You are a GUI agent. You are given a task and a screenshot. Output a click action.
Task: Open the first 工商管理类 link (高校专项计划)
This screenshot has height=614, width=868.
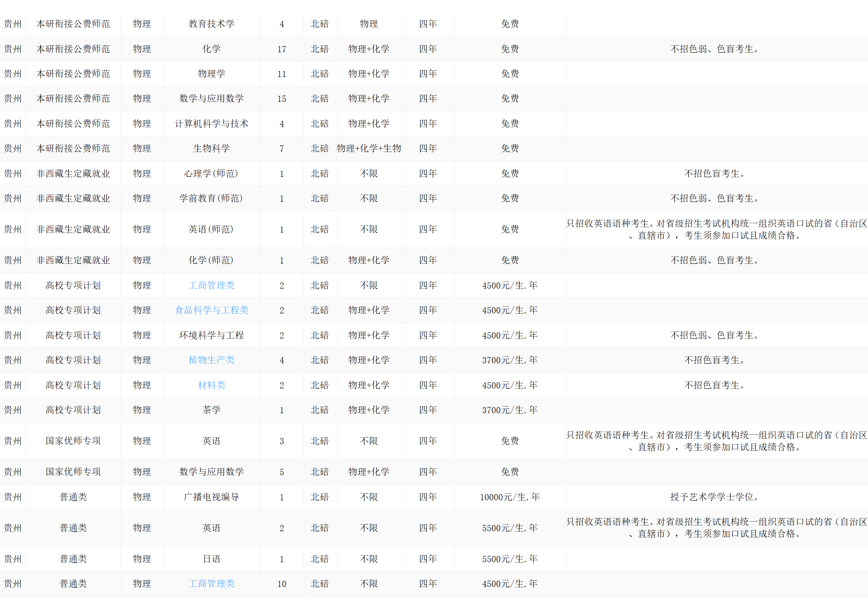[x=211, y=286]
